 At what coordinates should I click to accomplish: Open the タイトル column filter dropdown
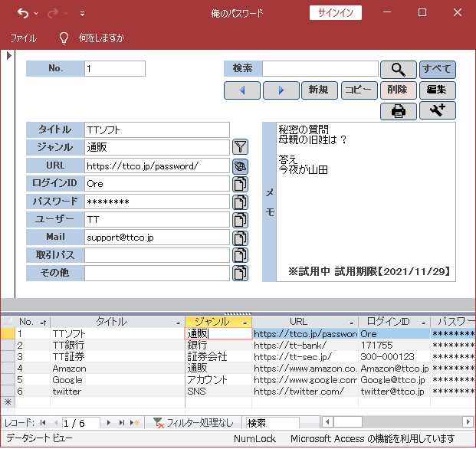tap(178, 323)
